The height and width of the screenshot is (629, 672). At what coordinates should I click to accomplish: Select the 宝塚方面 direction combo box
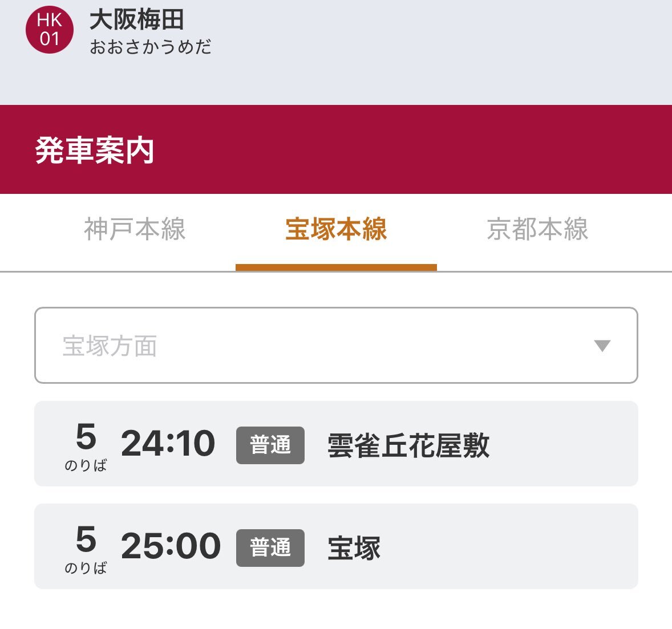[336, 346]
